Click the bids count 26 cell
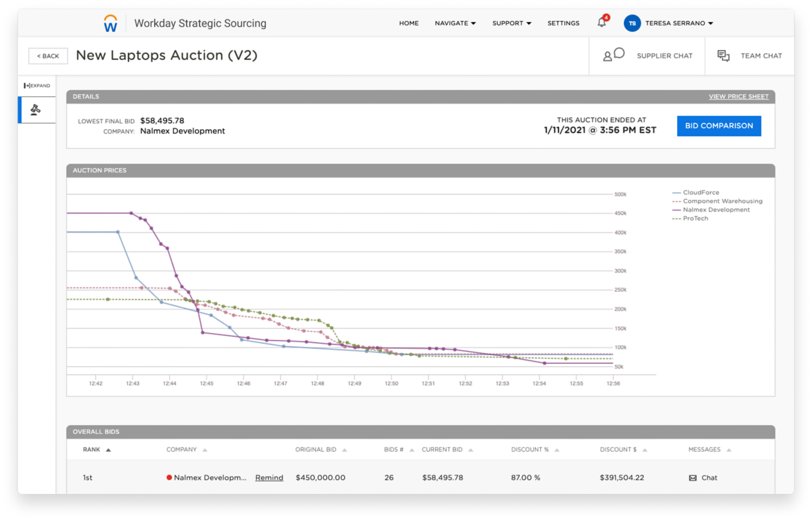This screenshot has height=521, width=812. [x=389, y=478]
